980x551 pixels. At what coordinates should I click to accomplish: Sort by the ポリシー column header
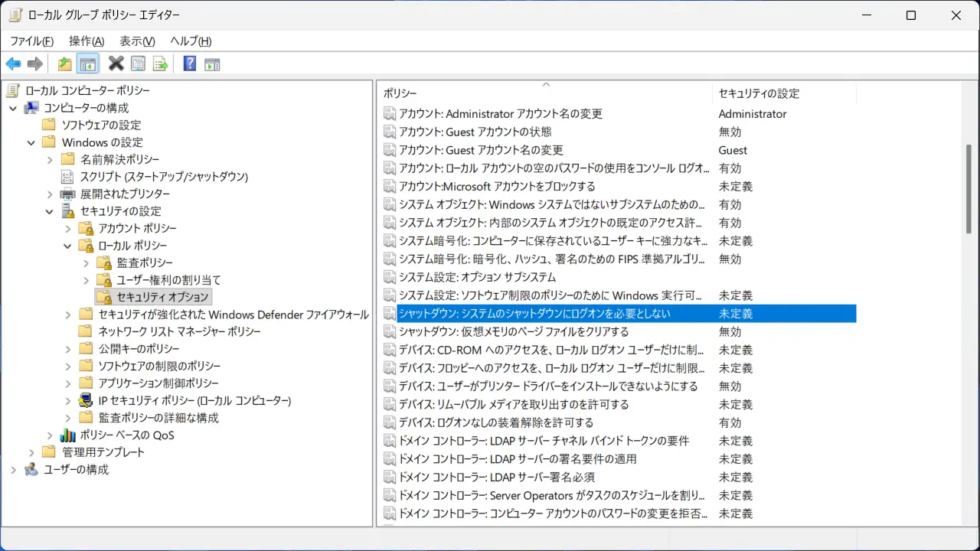point(545,93)
